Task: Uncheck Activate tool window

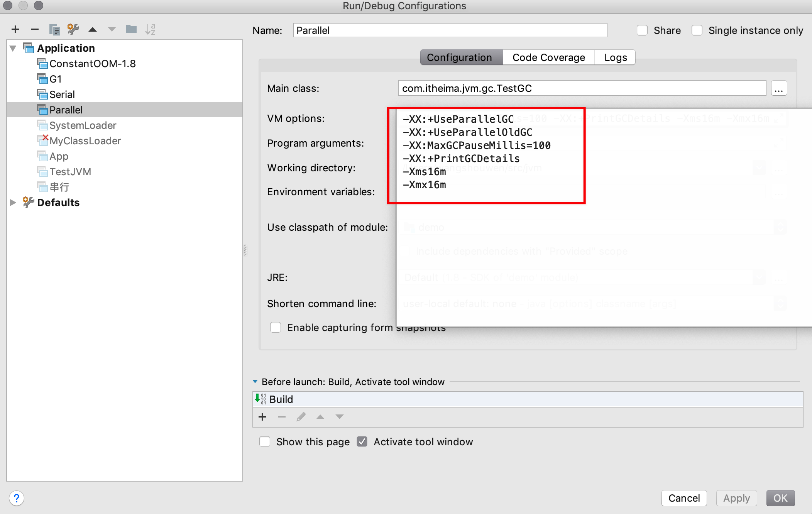Action: pos(362,442)
